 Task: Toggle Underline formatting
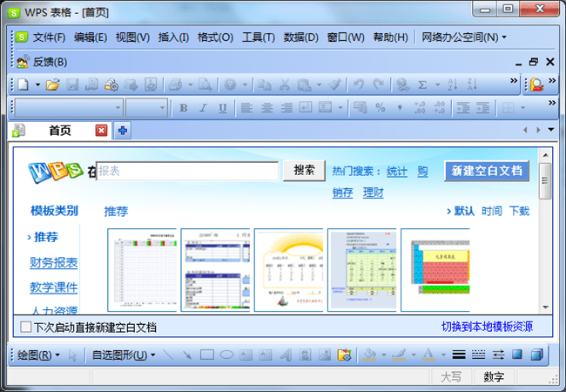[223, 107]
